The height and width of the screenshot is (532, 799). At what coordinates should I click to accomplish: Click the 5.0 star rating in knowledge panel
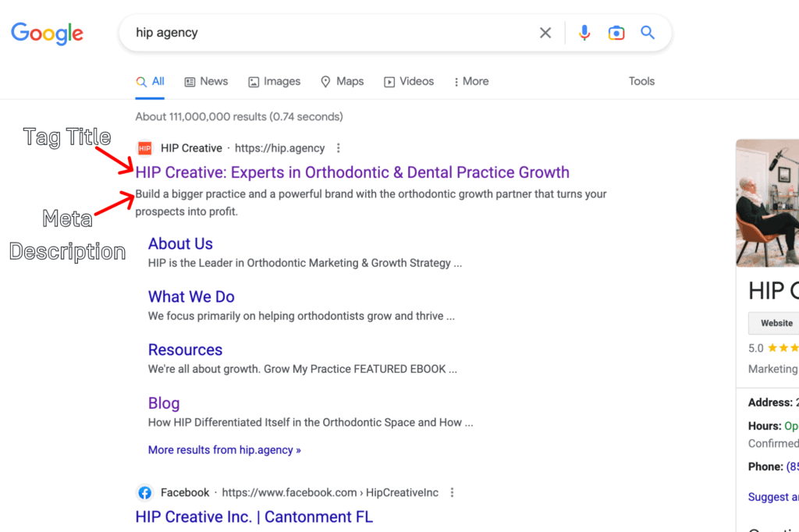coord(773,348)
